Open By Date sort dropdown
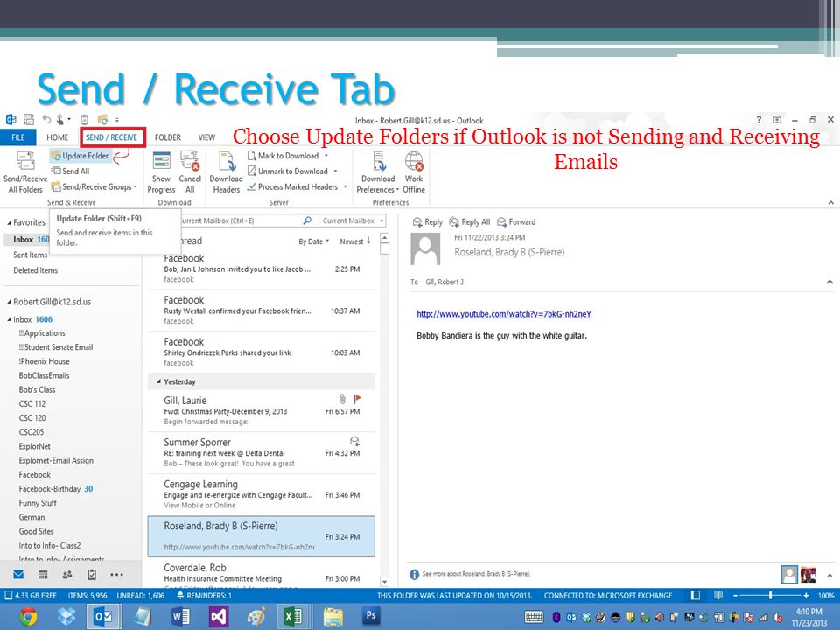Image resolution: width=840 pixels, height=630 pixels. 313,241
